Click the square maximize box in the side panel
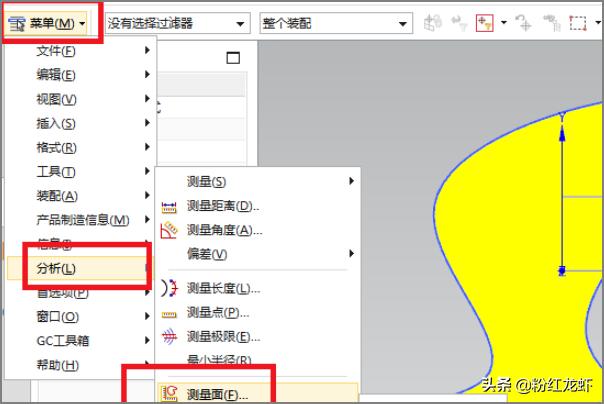This screenshot has height=404, width=604. (x=233, y=58)
